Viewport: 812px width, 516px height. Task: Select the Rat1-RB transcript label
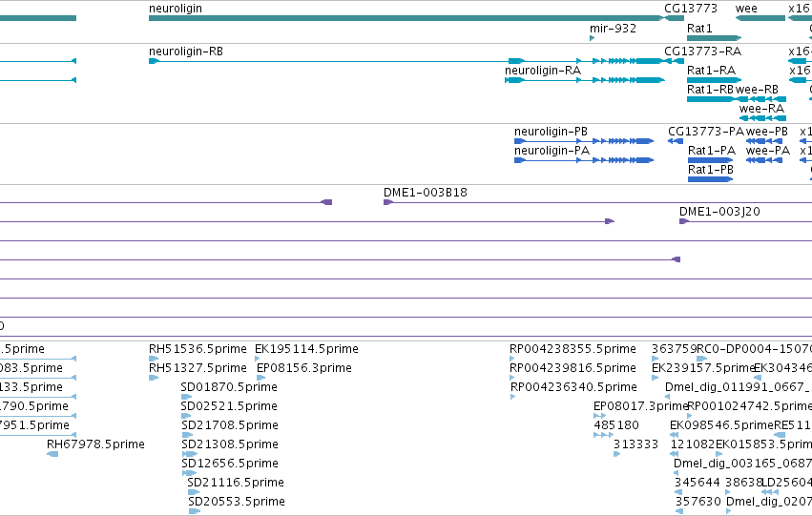(x=710, y=90)
